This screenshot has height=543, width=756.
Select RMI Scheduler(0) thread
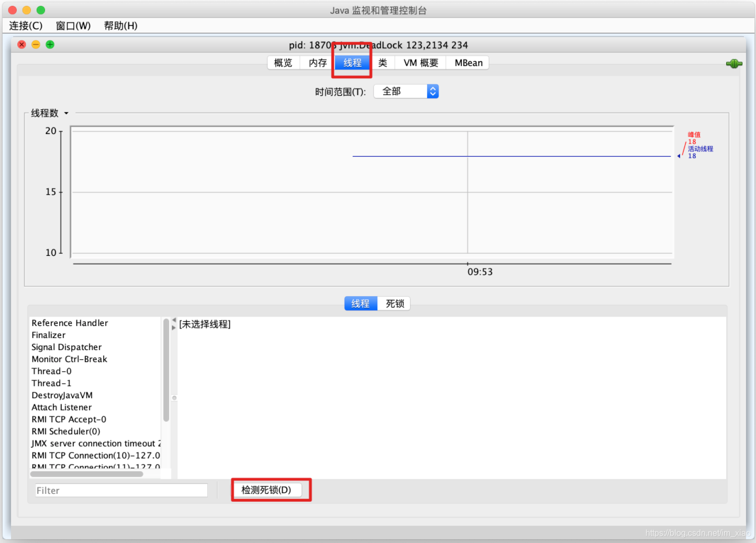pos(95,431)
